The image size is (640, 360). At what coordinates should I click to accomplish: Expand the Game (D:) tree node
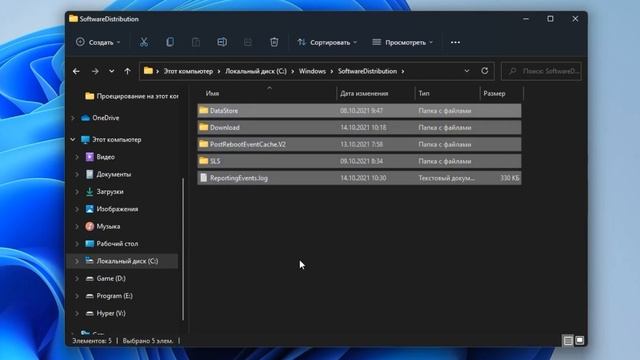[77, 278]
